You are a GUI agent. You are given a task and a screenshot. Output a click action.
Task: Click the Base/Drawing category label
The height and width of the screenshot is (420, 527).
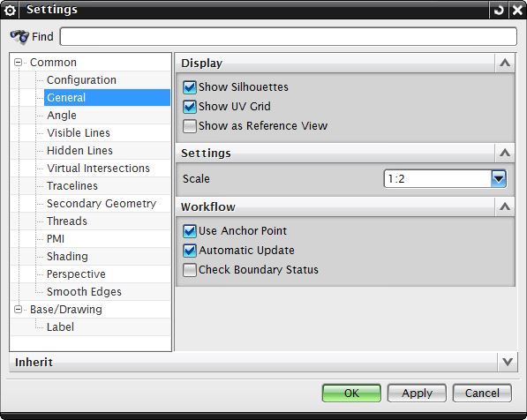coord(66,309)
